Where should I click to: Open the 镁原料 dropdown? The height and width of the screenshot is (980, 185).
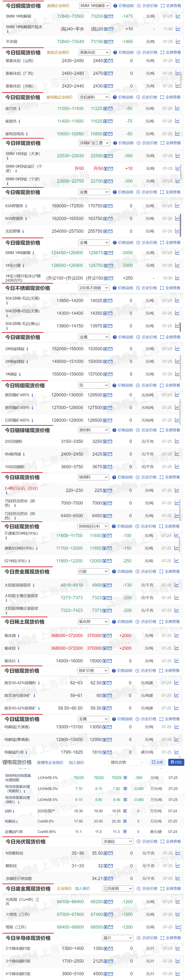click(x=93, y=477)
